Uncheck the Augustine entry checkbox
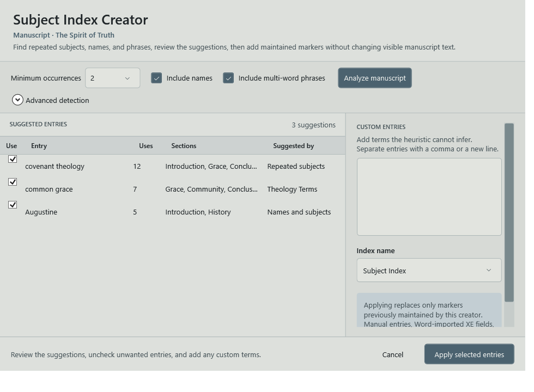This screenshot has height=392, width=534. click(x=13, y=205)
